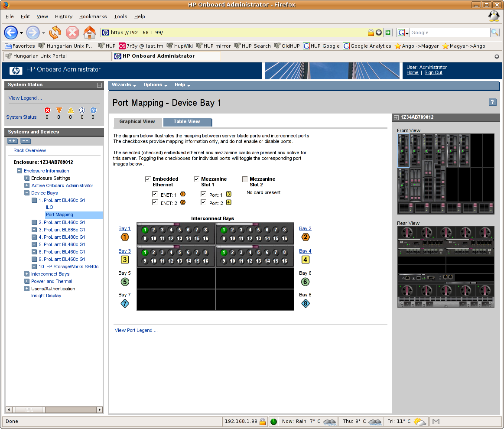
Task: Toggle the Embedded Ethernet checkbox
Action: [148, 179]
